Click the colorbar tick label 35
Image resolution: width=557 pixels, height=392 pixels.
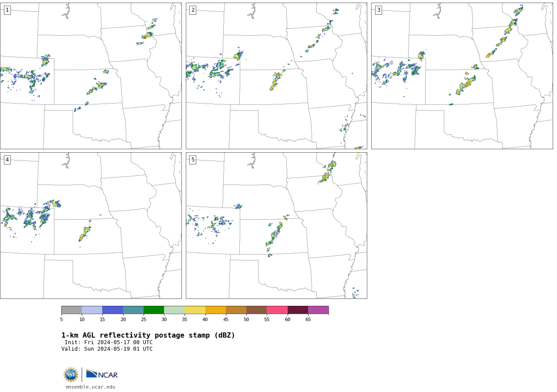point(185,320)
